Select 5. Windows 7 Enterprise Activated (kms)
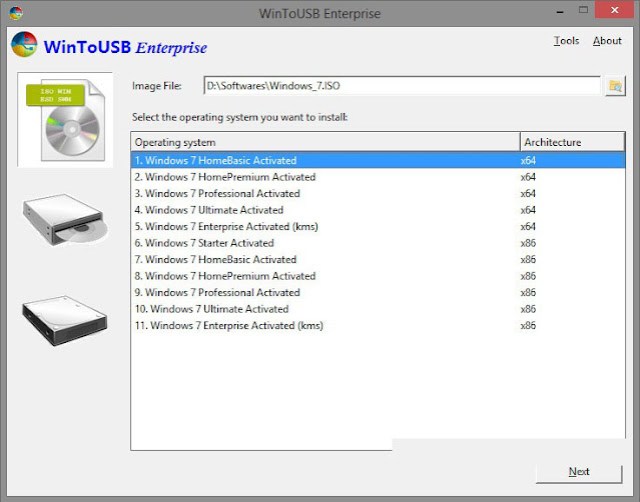This screenshot has width=640, height=502. (x=378, y=227)
